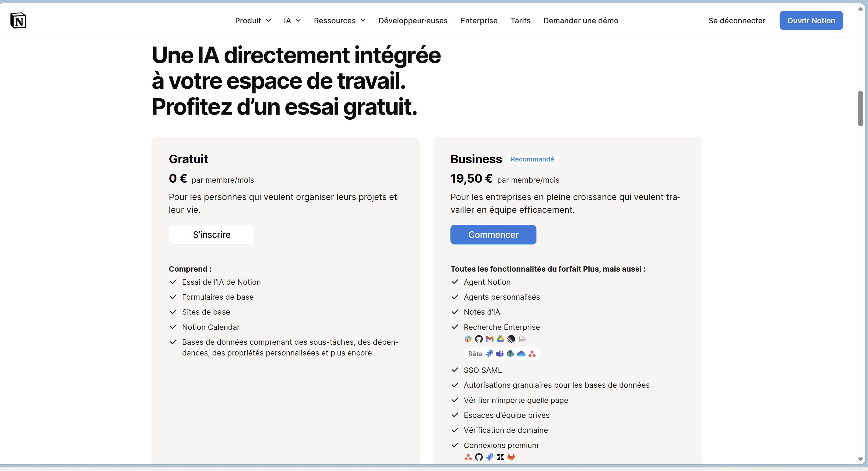
Task: Open the IA dropdown menu
Action: coord(292,21)
